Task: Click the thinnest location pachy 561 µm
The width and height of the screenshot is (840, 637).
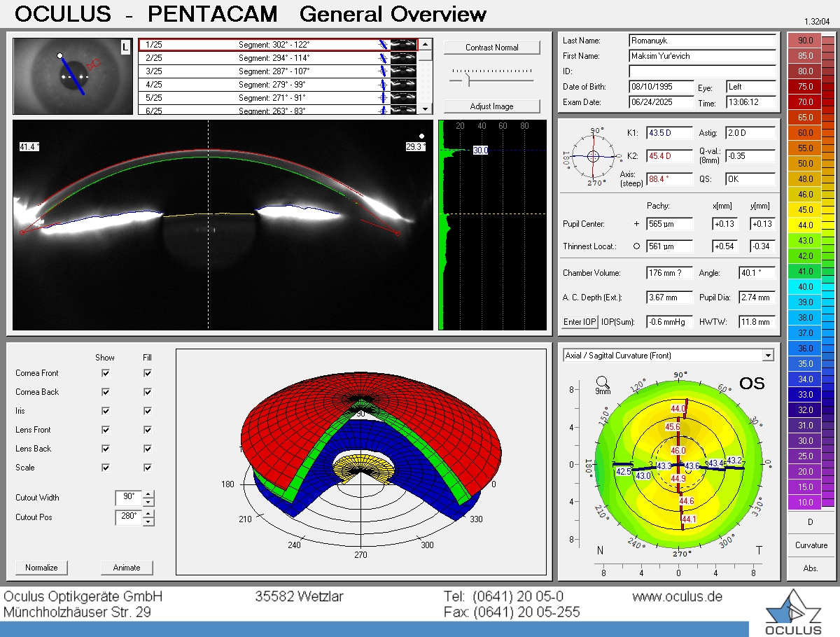Action: (x=669, y=246)
